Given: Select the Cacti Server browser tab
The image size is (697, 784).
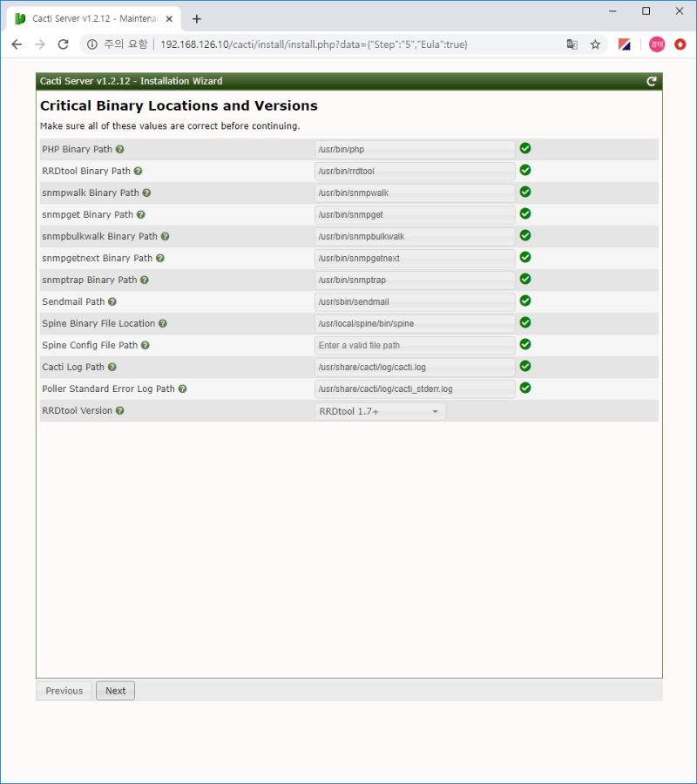Looking at the screenshot, I should [91, 18].
